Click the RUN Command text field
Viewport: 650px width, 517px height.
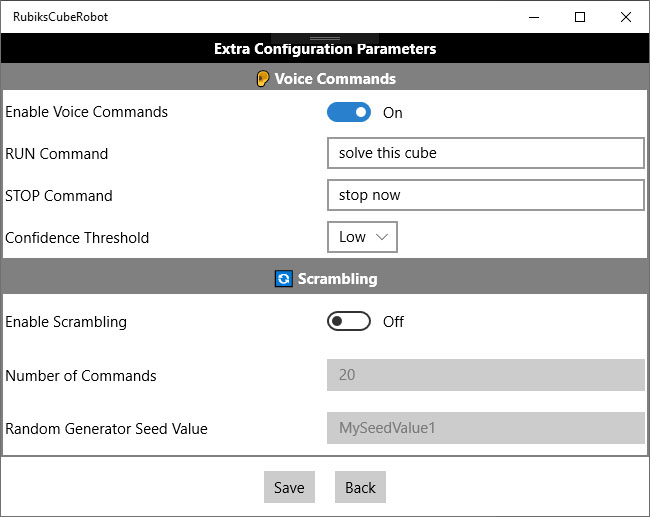point(486,153)
